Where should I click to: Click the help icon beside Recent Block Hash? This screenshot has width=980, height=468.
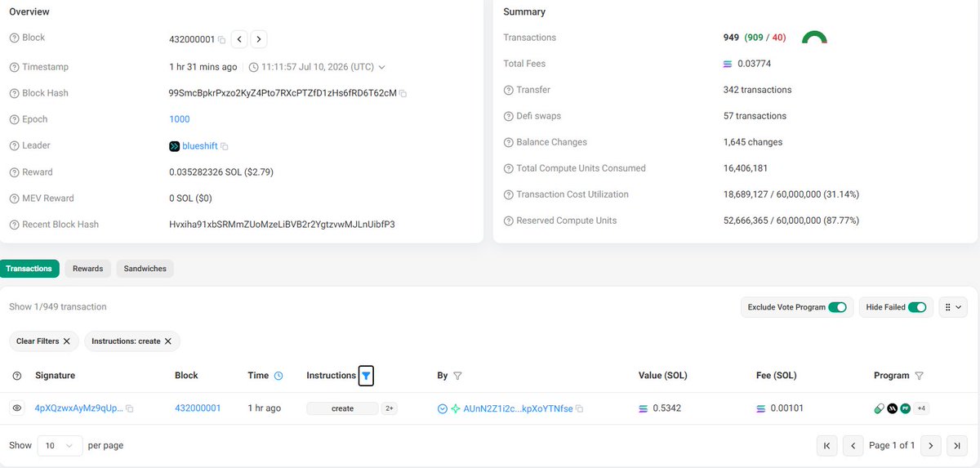pos(14,225)
